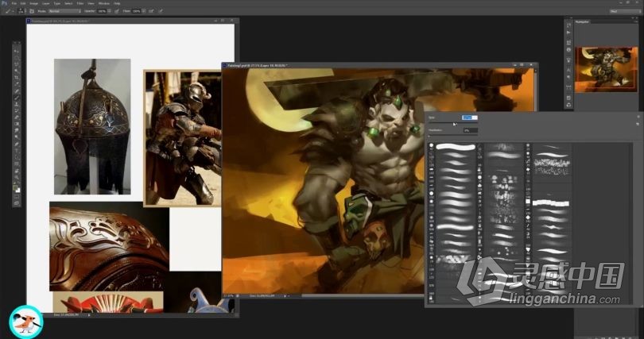The height and width of the screenshot is (339, 644).
Task: Click the brush Size slider
Action: [x=453, y=123]
